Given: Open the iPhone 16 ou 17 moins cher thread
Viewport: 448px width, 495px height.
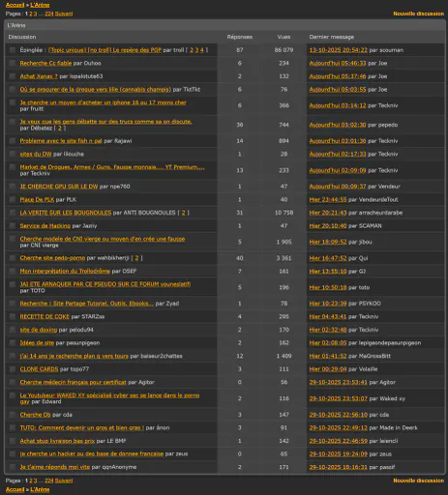Looking at the screenshot, I should coord(104,102).
